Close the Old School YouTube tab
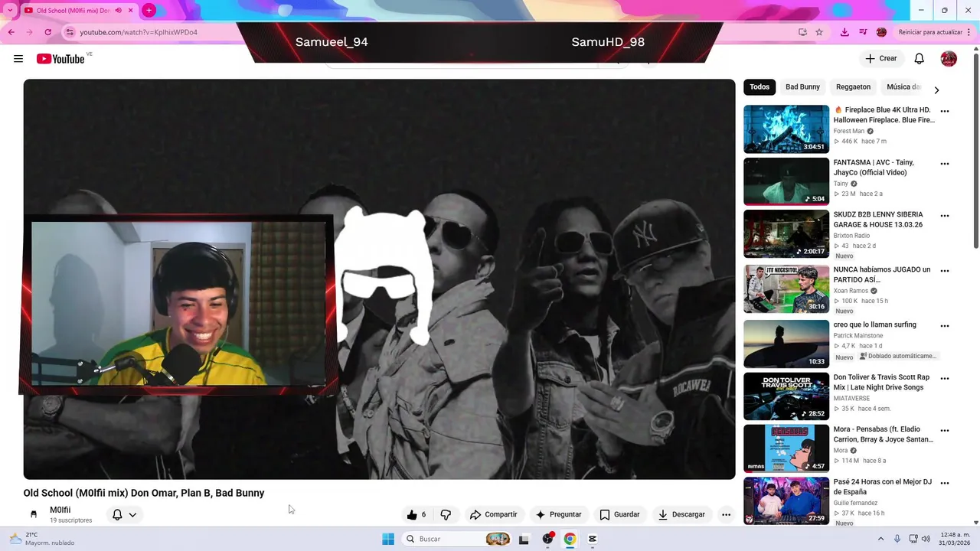980x551 pixels. click(130, 11)
